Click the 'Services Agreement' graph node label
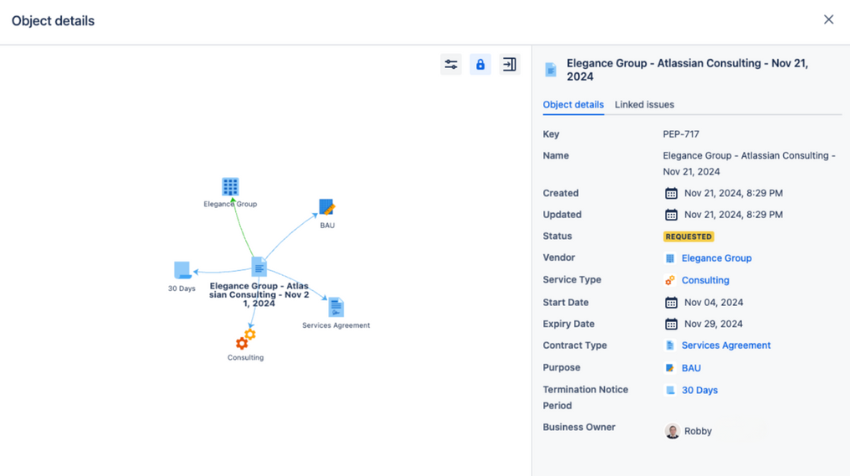 point(336,326)
